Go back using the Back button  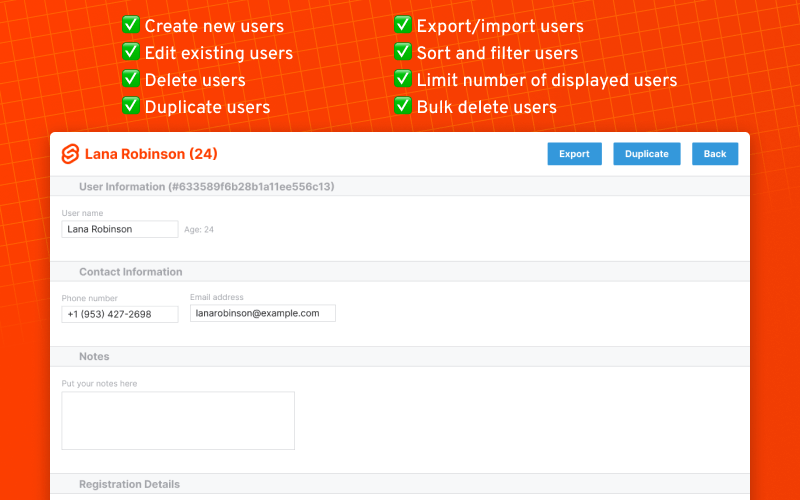(714, 154)
